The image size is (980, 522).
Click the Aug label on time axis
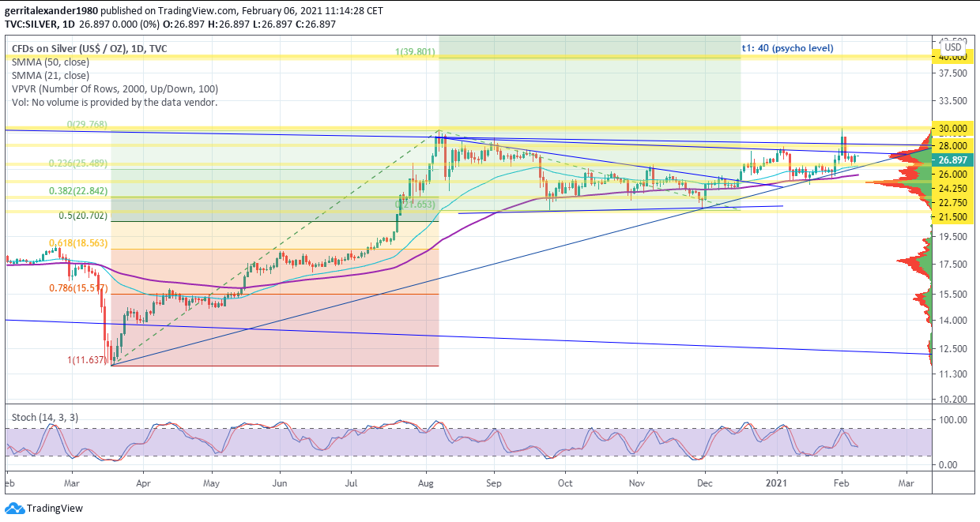[x=427, y=481]
